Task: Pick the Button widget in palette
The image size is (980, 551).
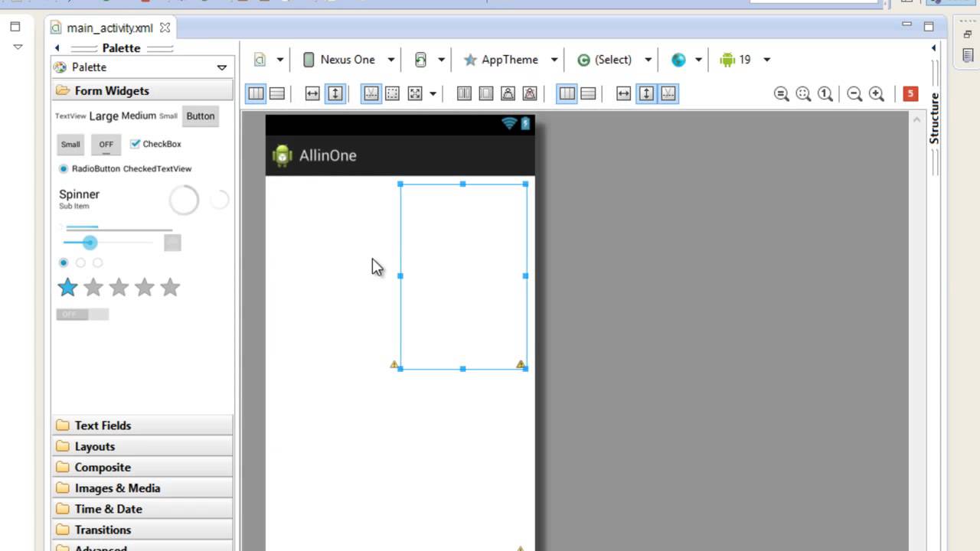Action: (201, 116)
